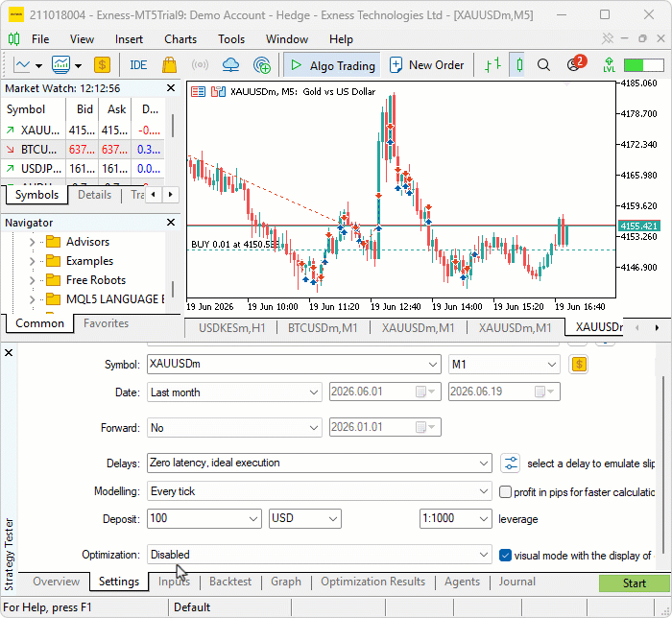Open dropdown arrow beside line chart icon

click(x=38, y=66)
